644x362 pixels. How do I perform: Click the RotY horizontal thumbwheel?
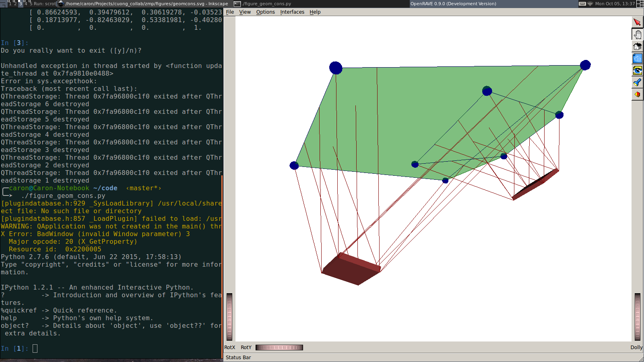(x=279, y=348)
